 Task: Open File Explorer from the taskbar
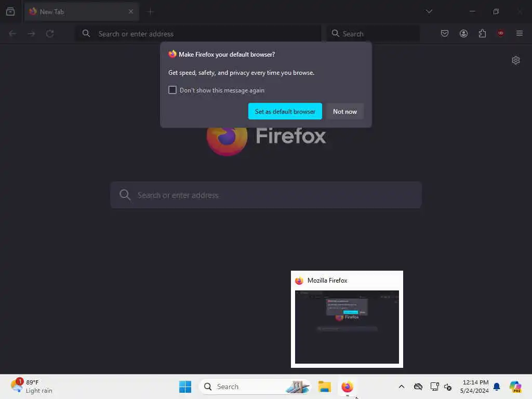click(324, 387)
